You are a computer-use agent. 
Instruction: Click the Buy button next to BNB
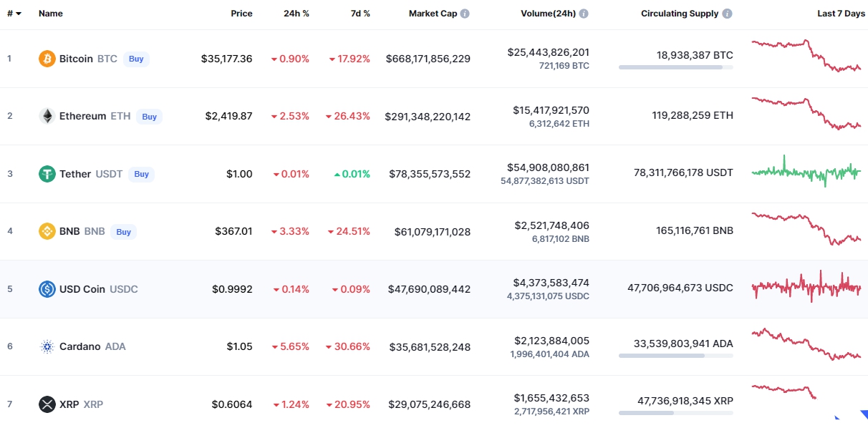click(x=124, y=231)
